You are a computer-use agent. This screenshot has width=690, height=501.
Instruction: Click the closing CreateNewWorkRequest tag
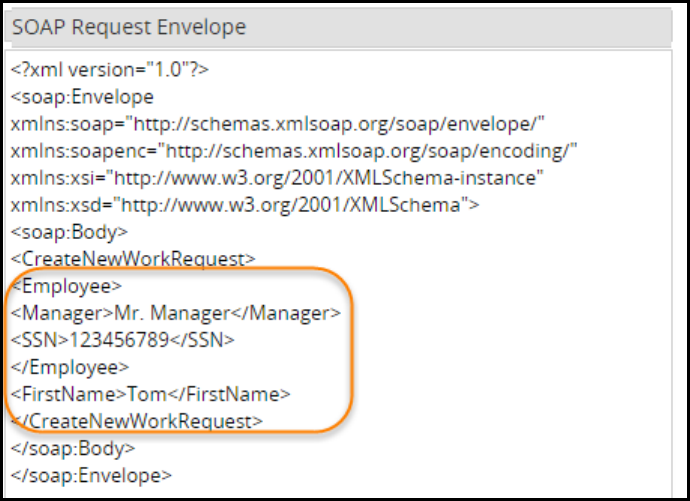tap(138, 422)
